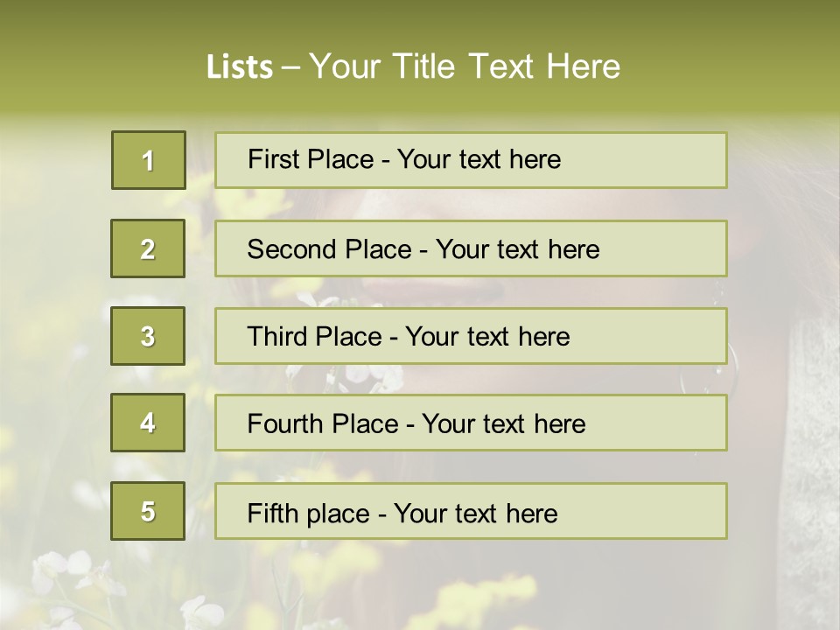The width and height of the screenshot is (840, 630).
Task: Click the word 'Fifth' in the last row
Action: pyautogui.click(x=273, y=513)
